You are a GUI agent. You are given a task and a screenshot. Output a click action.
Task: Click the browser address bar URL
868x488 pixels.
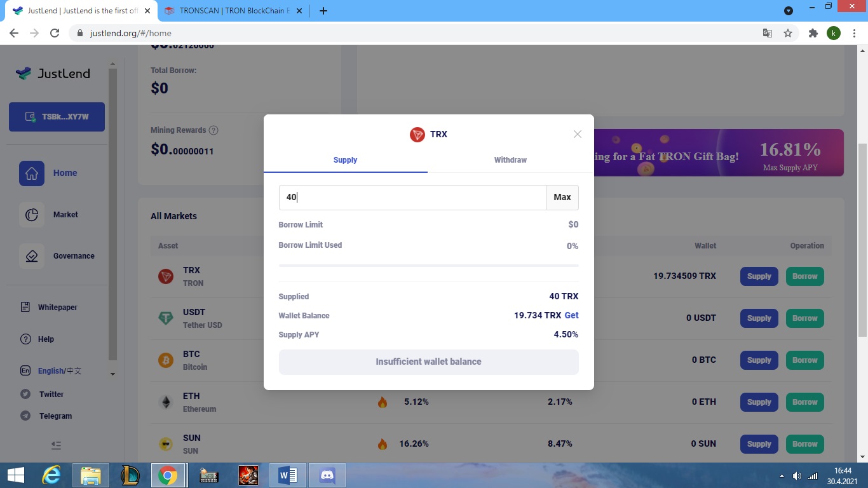[131, 33]
